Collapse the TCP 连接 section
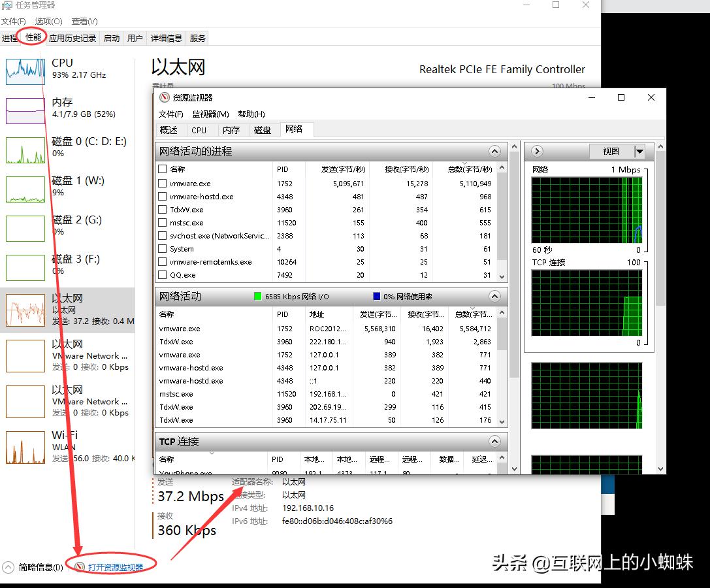 495,441
